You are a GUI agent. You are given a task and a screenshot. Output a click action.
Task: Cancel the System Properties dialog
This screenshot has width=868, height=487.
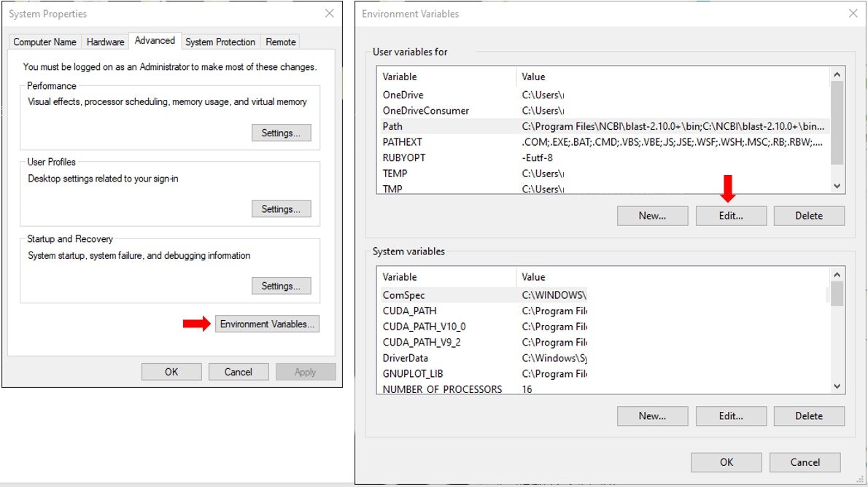pyautogui.click(x=239, y=372)
